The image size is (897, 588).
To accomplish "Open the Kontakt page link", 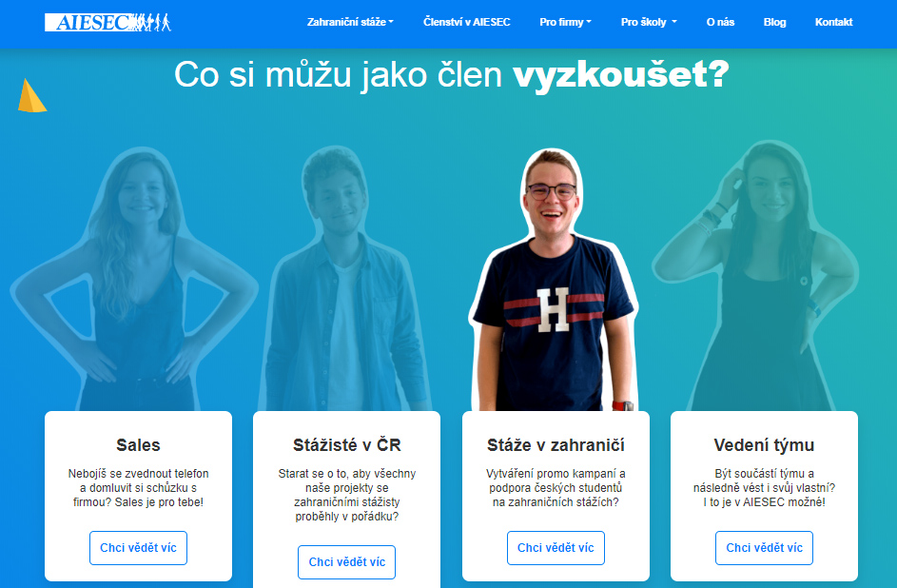I will coord(833,22).
